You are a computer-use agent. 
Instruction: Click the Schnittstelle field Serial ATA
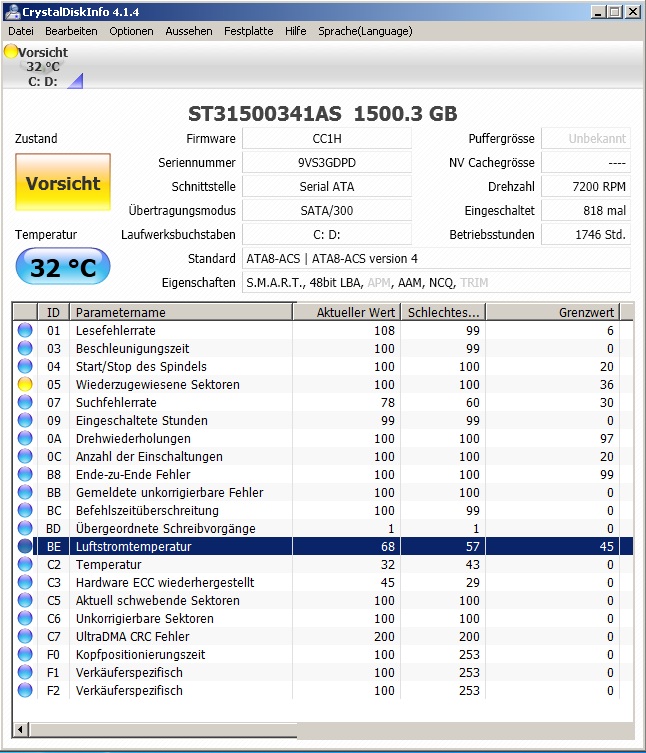click(327, 186)
